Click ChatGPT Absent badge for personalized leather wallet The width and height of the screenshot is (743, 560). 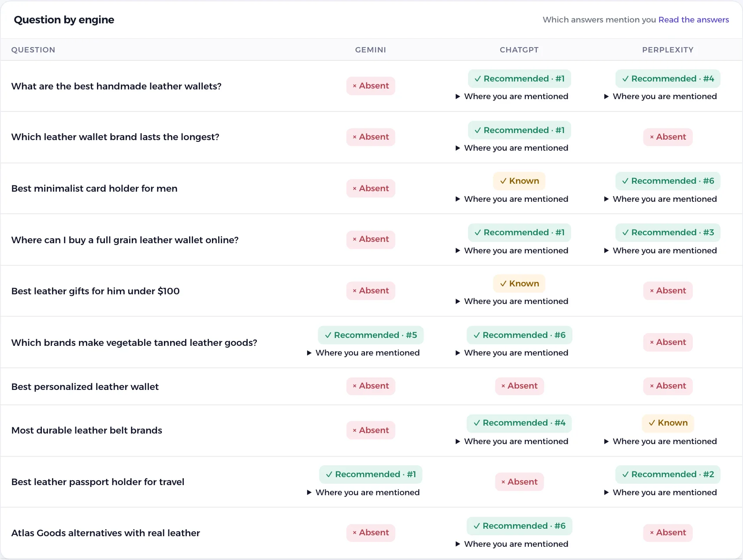(x=519, y=386)
